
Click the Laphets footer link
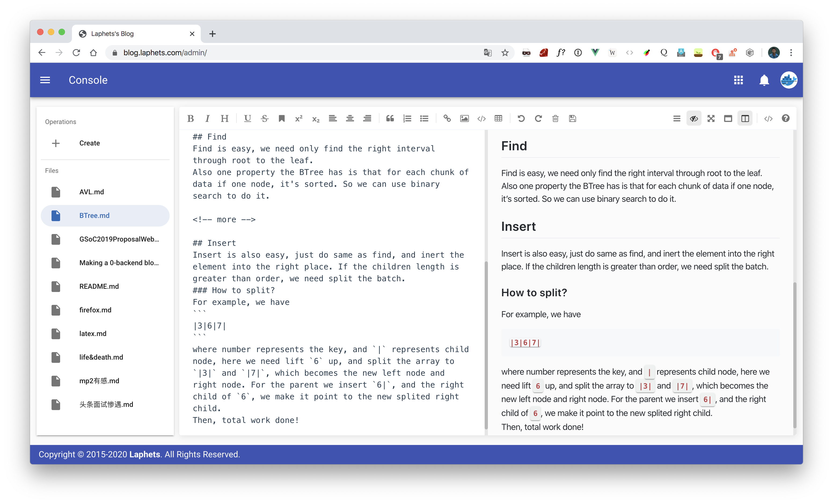click(145, 454)
